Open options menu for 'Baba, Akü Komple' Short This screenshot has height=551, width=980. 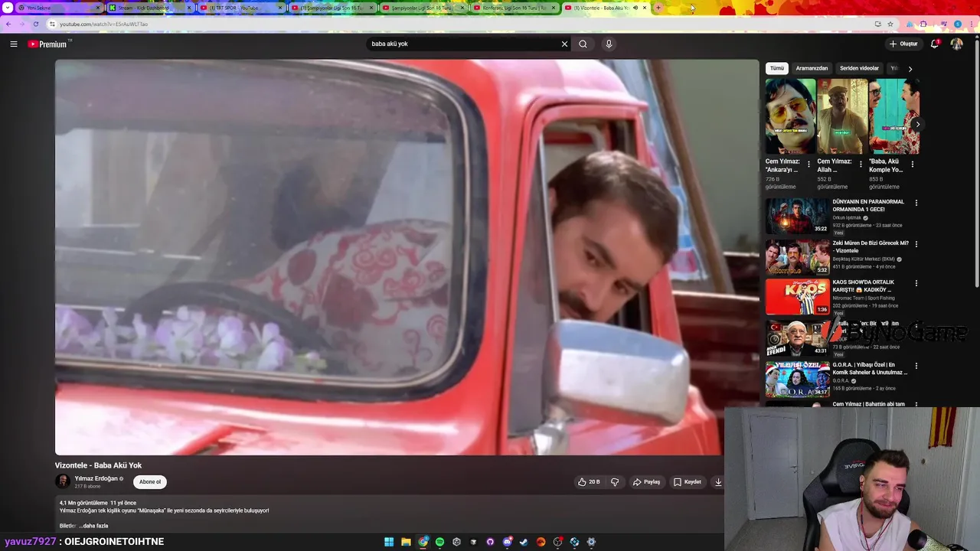[912, 164]
